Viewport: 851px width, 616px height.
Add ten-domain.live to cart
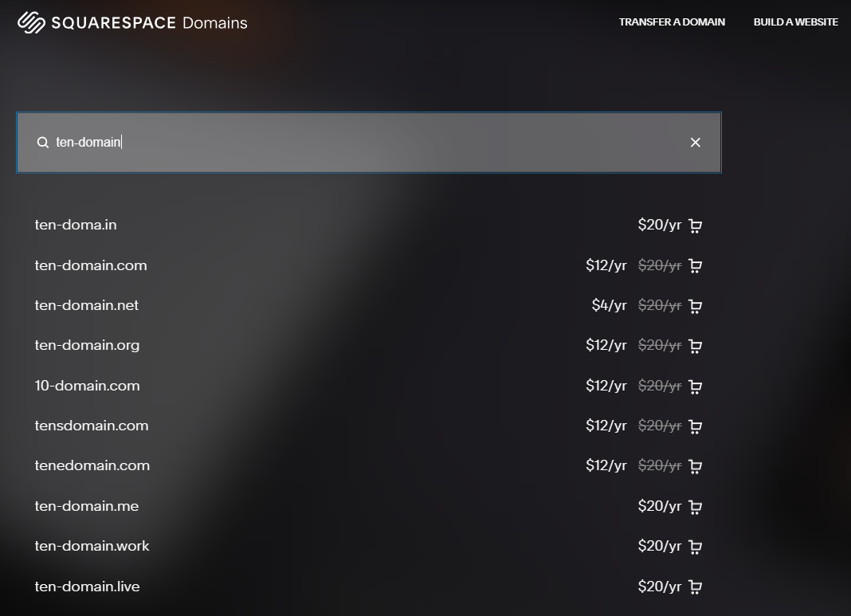(x=696, y=587)
